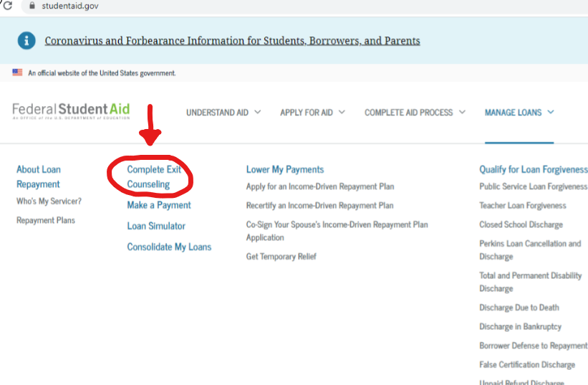Select Complete Exit Counseling
Image resolution: width=588 pixels, height=385 pixels.
pos(154,177)
